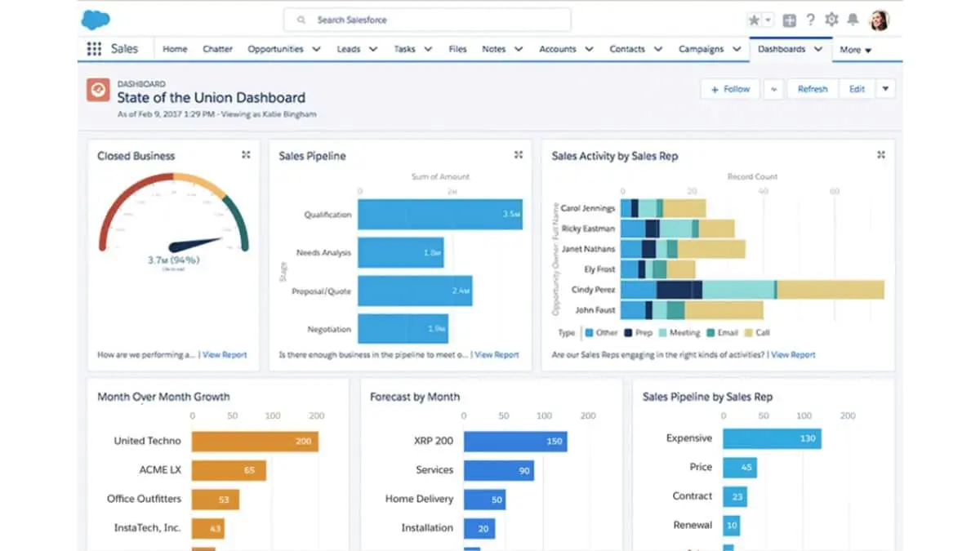Open the Notifications bell icon
Viewport: 980px width, 551px height.
pos(853,20)
